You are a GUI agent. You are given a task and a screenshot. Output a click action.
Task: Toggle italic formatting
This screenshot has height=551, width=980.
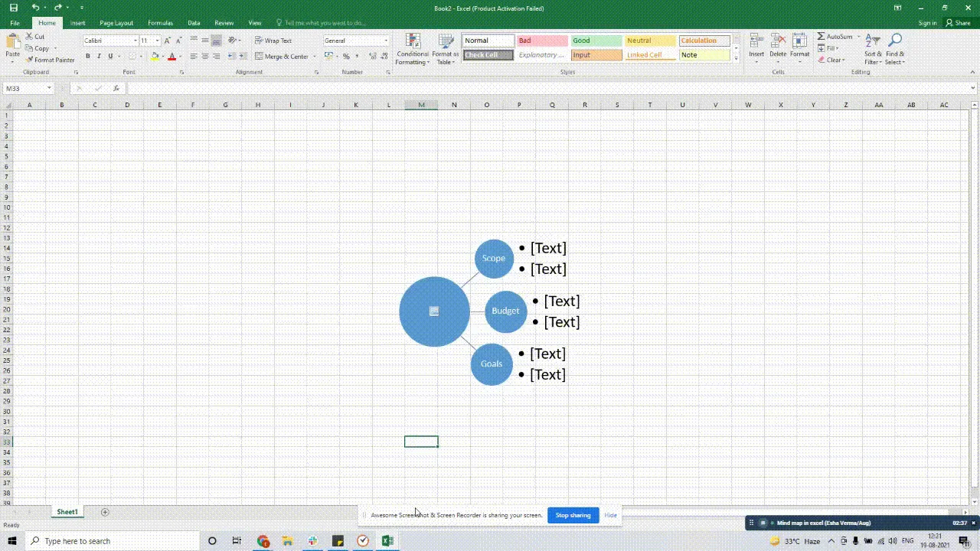(x=100, y=56)
